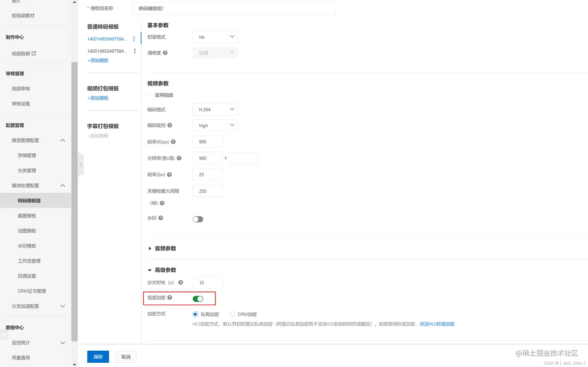Screen dimensions: 588x367
Task: Open 动图模板 in the sidebar
Action: [27, 231]
